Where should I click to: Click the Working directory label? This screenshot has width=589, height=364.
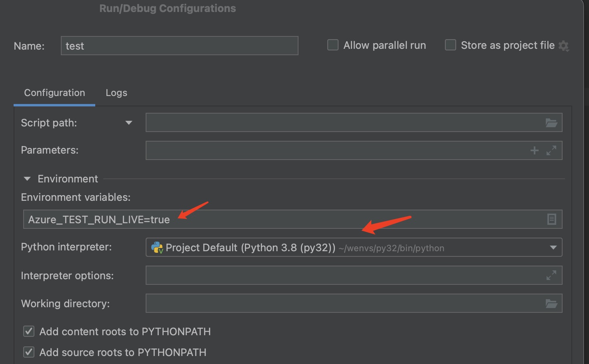point(65,304)
